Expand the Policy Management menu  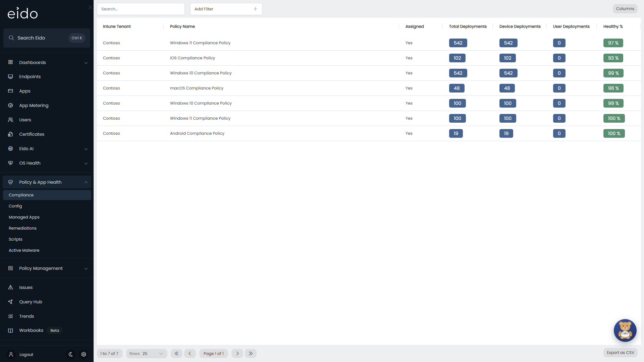coord(47,268)
